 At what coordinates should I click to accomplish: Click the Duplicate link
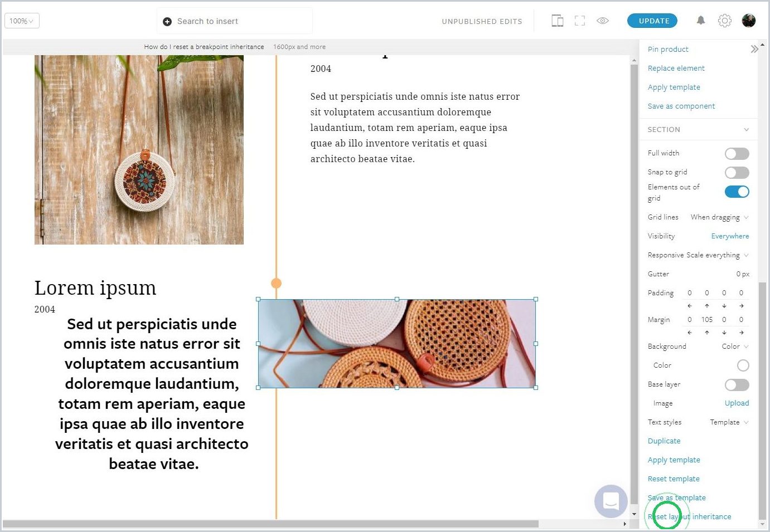click(x=664, y=441)
